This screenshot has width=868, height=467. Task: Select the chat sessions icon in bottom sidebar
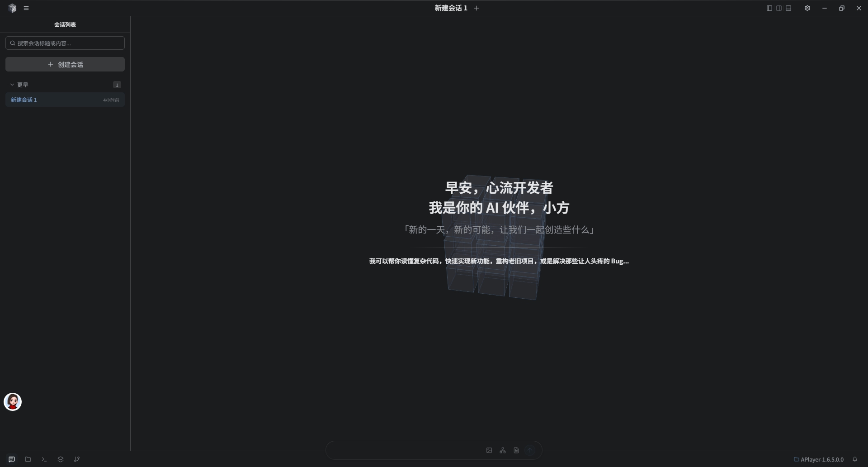[11, 459]
